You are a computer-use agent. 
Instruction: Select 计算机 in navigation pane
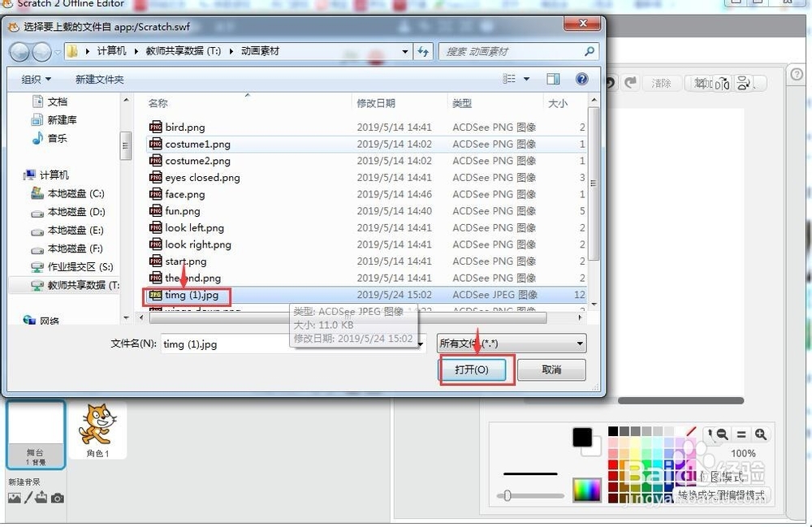click(x=46, y=175)
